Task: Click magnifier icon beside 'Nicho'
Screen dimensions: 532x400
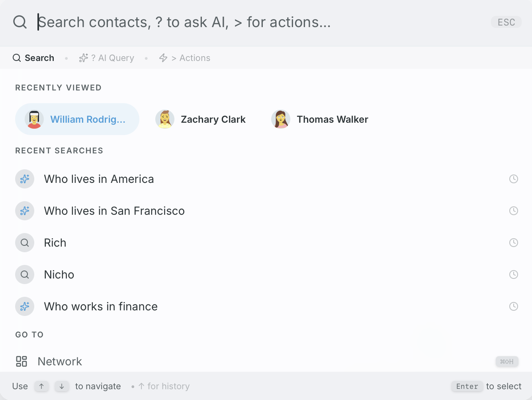Action: pyautogui.click(x=25, y=275)
